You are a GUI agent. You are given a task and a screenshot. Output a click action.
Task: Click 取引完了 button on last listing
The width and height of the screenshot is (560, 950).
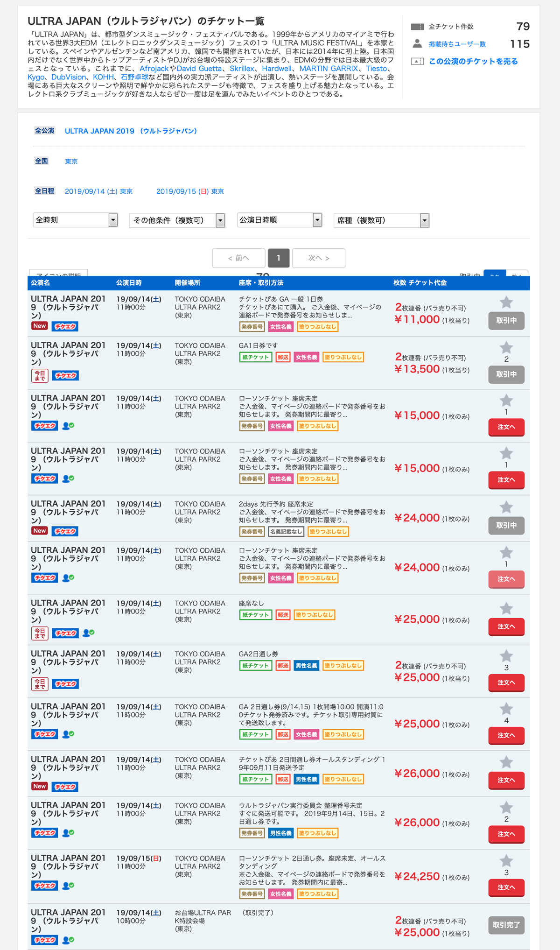[506, 925]
